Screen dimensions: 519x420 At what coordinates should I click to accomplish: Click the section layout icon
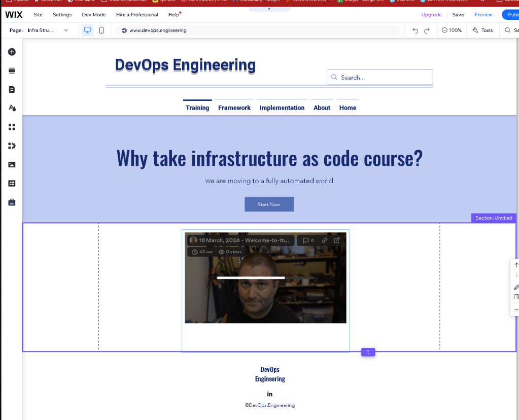click(516, 297)
